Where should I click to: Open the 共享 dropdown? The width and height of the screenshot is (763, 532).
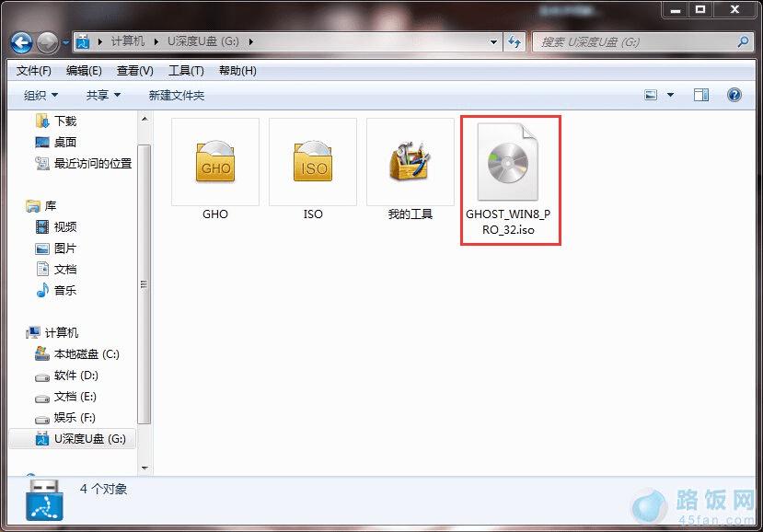pyautogui.click(x=103, y=95)
